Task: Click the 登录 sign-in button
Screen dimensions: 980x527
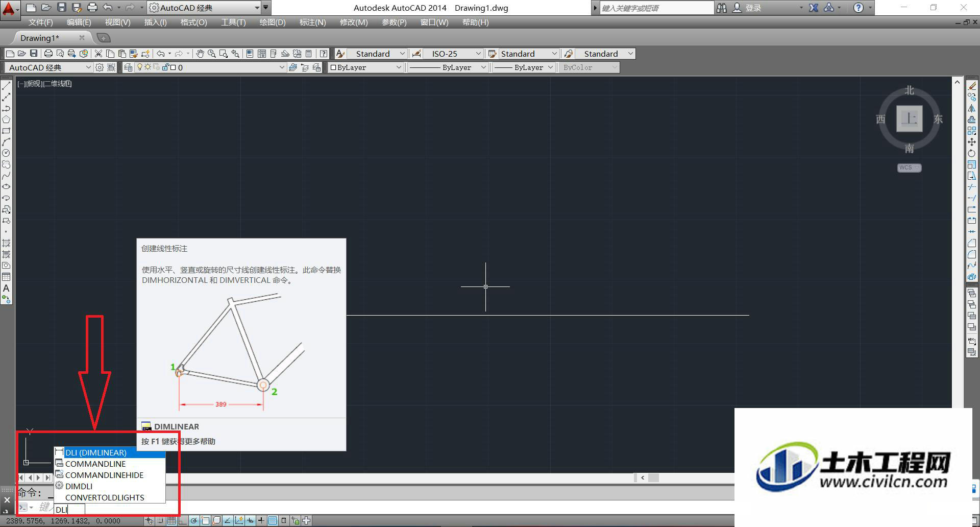Action: (x=753, y=8)
